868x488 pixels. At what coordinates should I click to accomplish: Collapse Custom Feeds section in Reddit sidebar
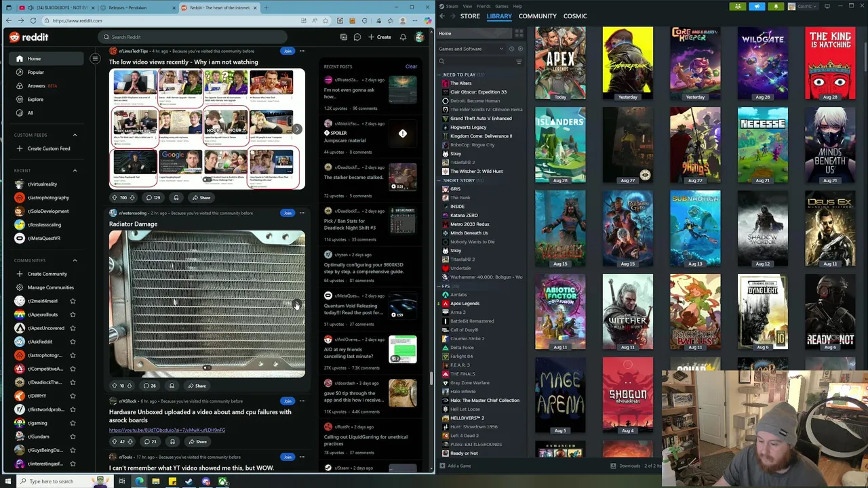(x=75, y=135)
